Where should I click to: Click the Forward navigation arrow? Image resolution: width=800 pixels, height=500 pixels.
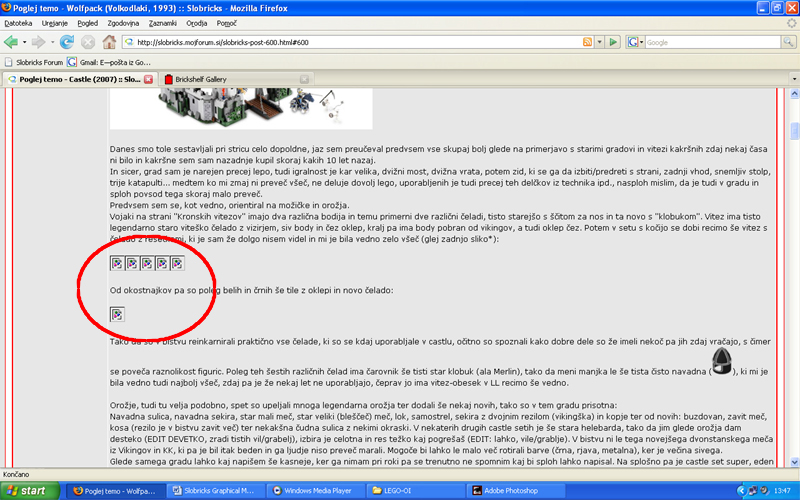pos(39,42)
